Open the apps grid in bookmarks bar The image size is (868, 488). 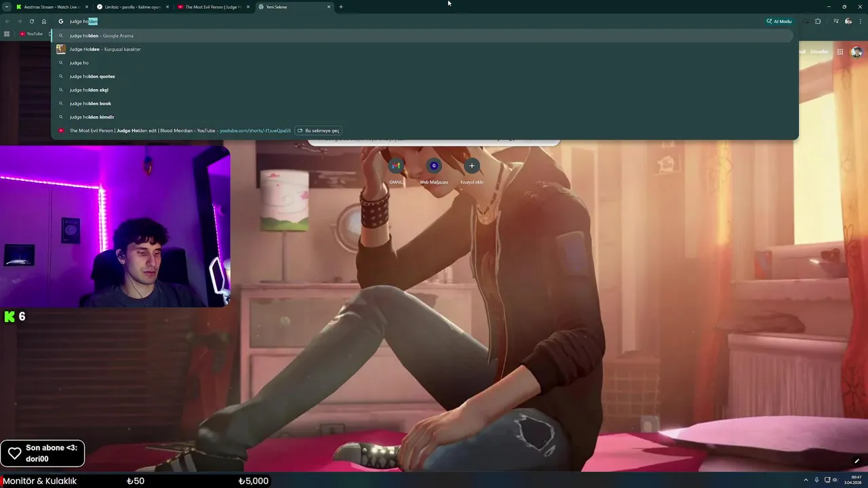click(7, 34)
